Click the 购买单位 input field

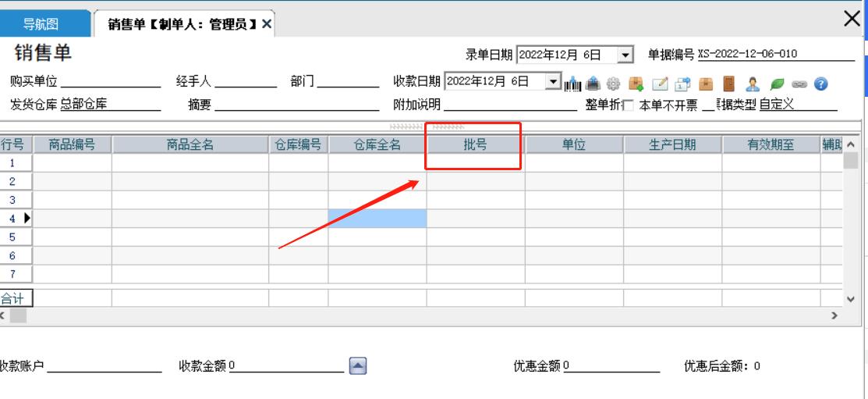point(111,82)
